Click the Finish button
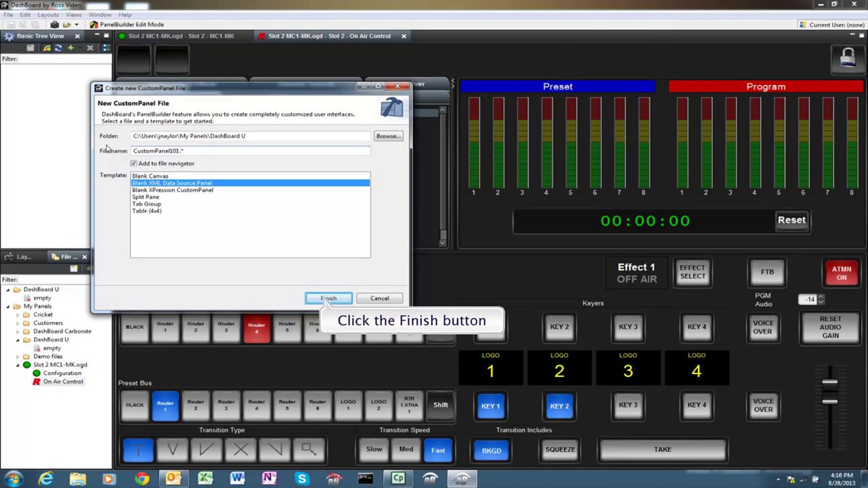868x488 pixels. tap(328, 298)
